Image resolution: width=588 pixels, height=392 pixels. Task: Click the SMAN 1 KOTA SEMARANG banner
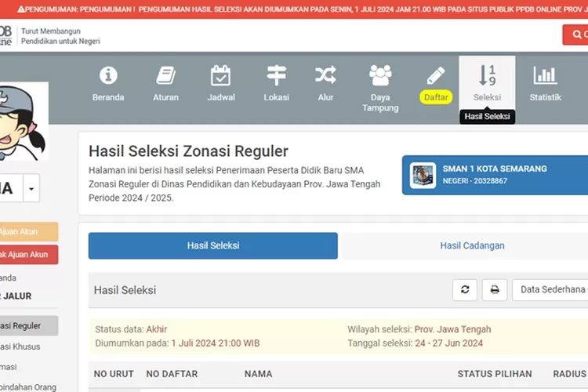click(x=495, y=175)
